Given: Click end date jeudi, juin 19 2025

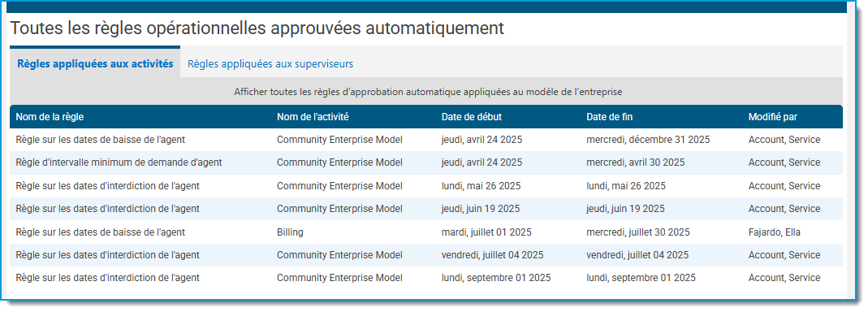Looking at the screenshot, I should coord(625,209).
